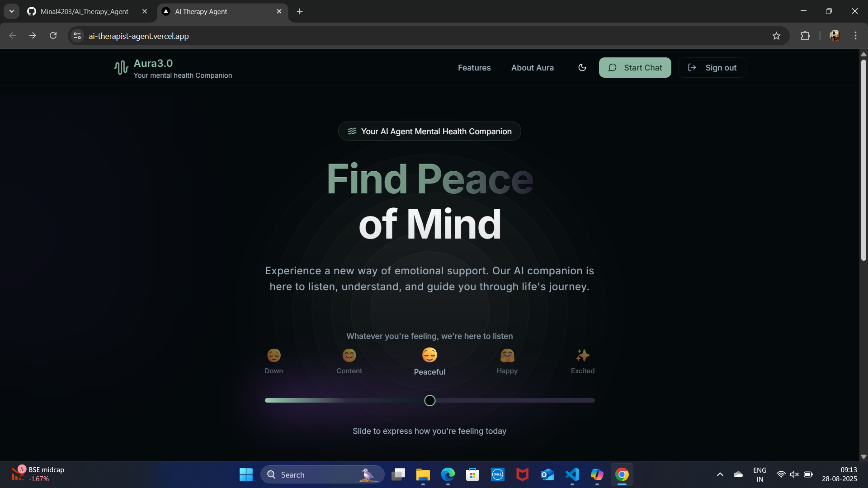Select the Content mood emoji
This screenshot has width=868, height=488.
(349, 356)
